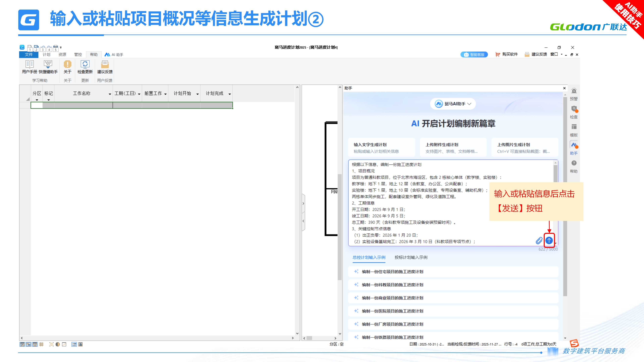
Task: Open the 工作名称 column filter dropdown
Action: tap(110, 94)
